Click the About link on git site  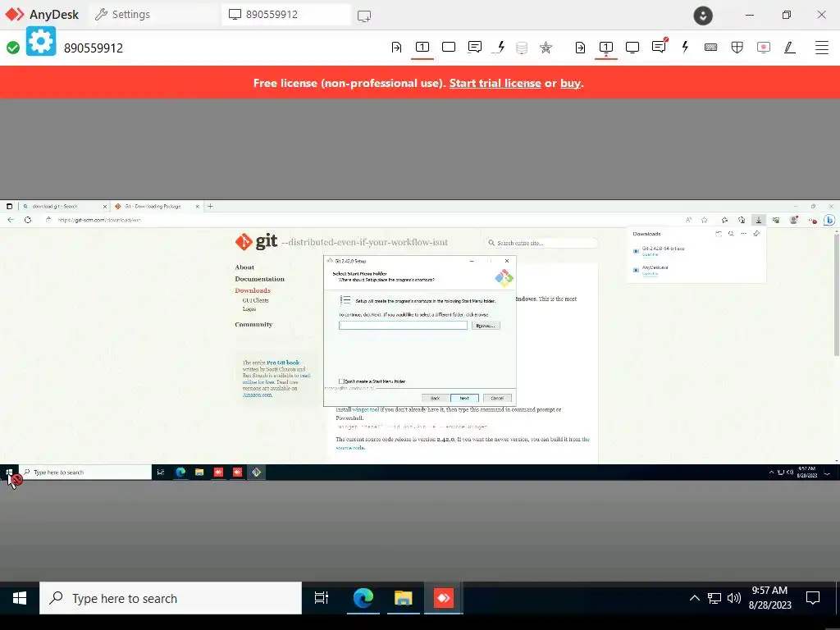coord(244,267)
